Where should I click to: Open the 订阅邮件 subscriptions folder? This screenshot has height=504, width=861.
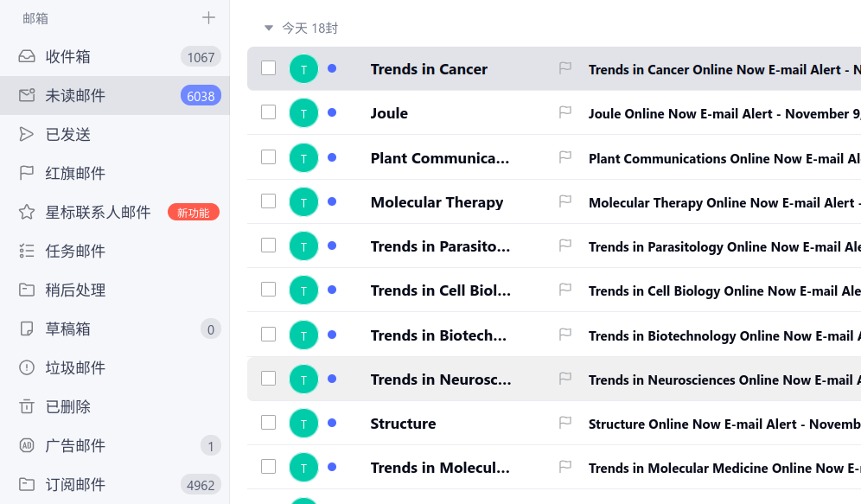tap(115, 485)
